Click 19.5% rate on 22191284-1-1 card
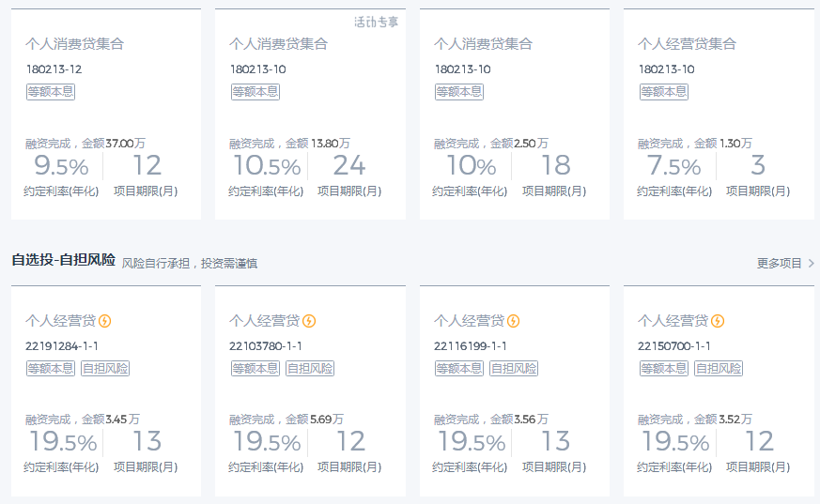This screenshot has height=504, width=820. tap(63, 442)
